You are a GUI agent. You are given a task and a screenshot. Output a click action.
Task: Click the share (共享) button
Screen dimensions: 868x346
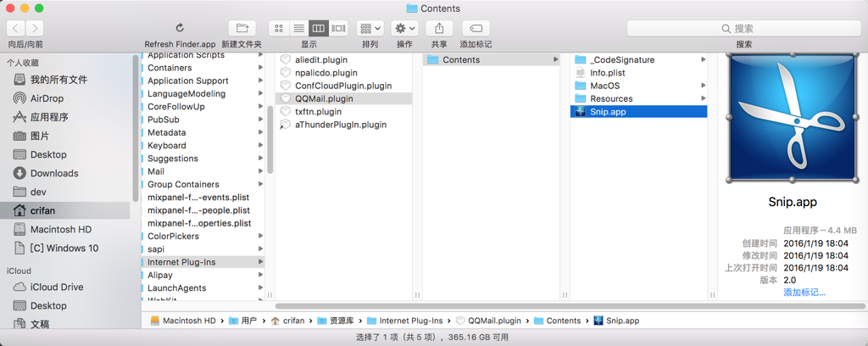point(440,28)
